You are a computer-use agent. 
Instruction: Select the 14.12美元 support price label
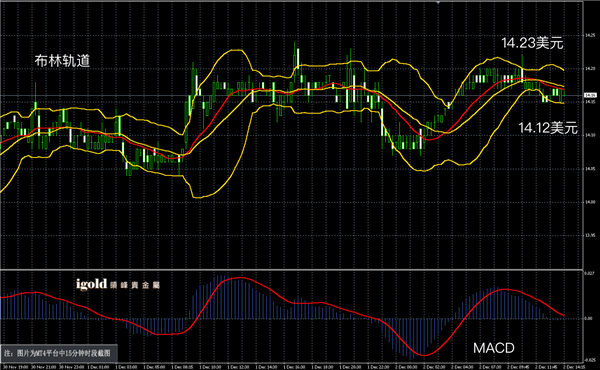(548, 128)
